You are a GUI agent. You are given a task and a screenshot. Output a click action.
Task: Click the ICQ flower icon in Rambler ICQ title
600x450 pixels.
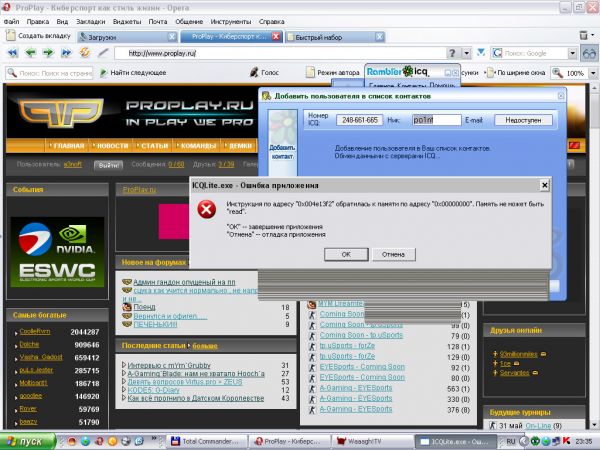tap(408, 71)
